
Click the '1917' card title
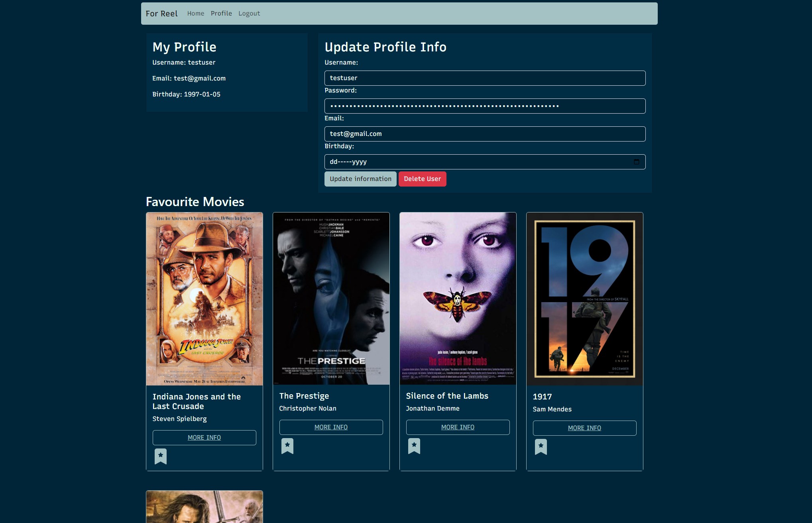coord(542,397)
